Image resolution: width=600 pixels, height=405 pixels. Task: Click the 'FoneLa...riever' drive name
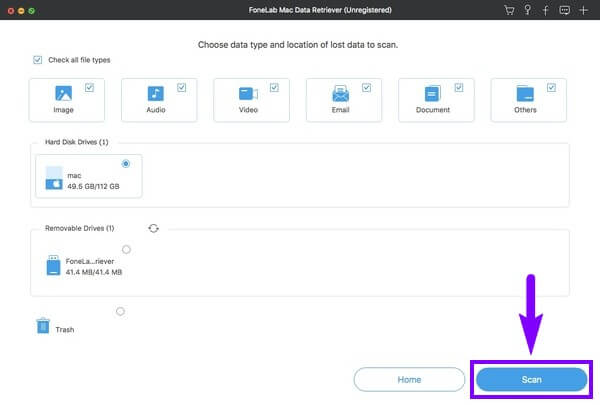90,261
